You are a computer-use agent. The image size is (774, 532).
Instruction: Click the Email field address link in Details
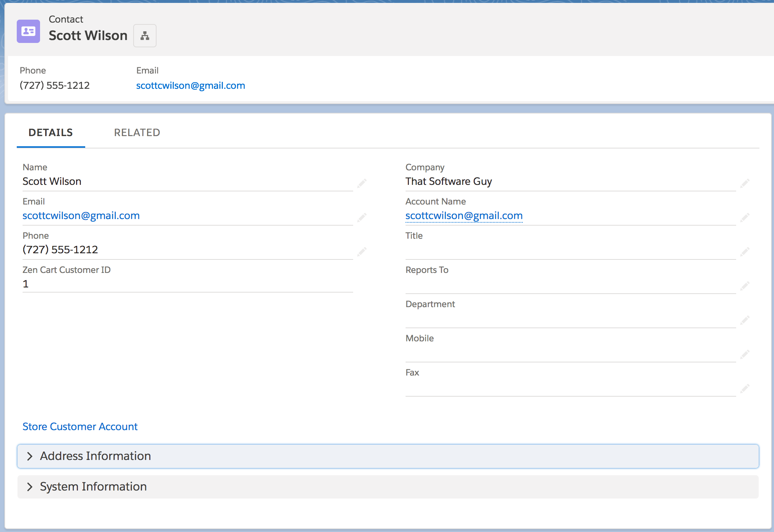[x=81, y=215]
